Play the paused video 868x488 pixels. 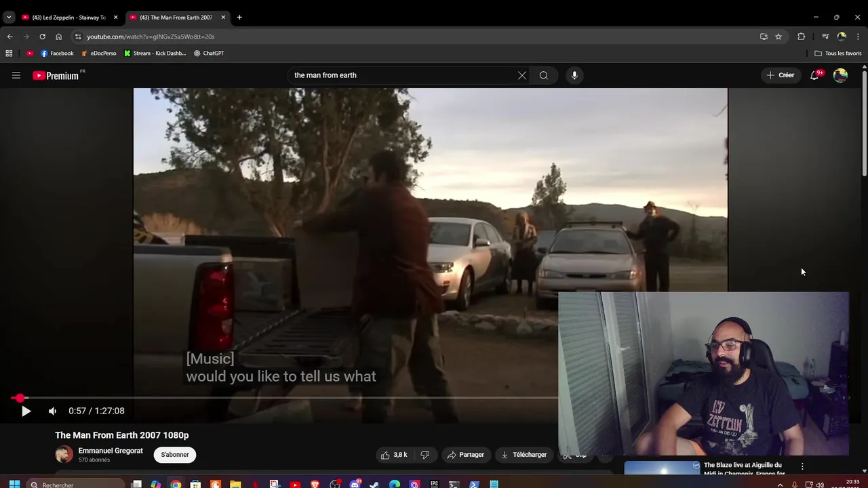[x=26, y=411]
